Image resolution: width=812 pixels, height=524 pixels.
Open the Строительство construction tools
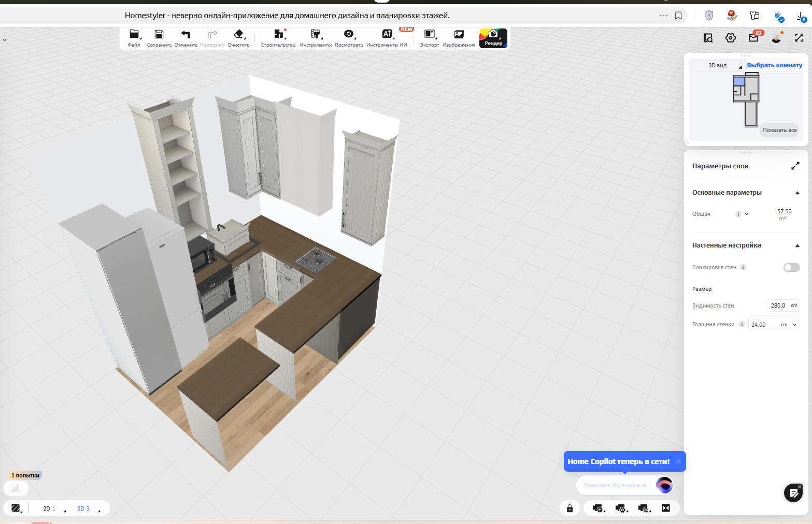tap(278, 35)
